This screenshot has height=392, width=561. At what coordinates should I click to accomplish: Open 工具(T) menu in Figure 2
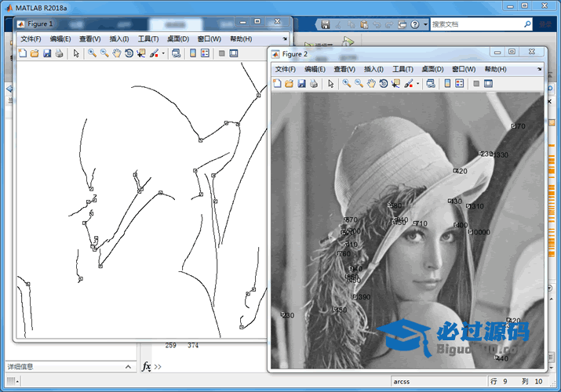403,69
